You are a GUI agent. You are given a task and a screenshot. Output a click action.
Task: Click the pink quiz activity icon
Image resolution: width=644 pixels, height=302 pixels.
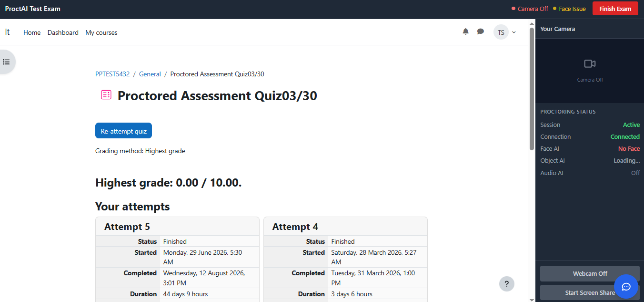pyautogui.click(x=106, y=95)
